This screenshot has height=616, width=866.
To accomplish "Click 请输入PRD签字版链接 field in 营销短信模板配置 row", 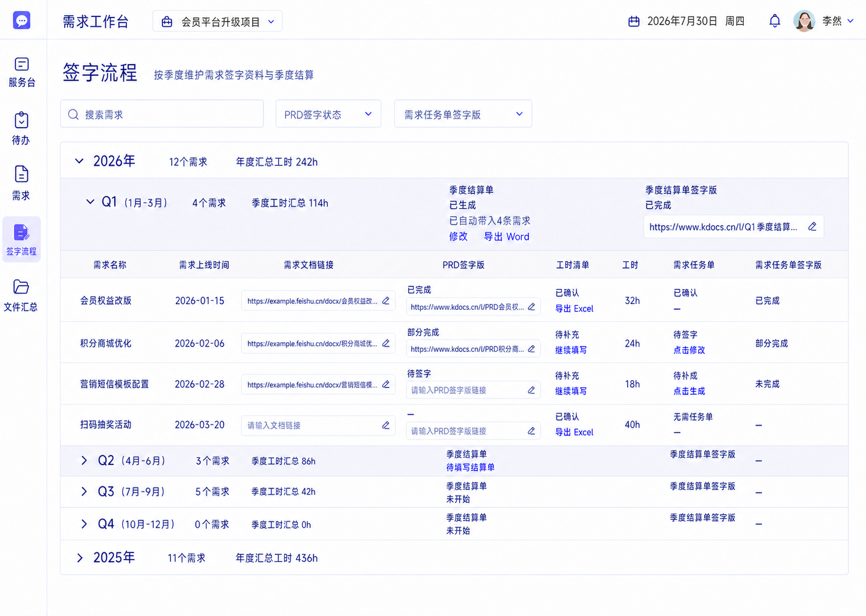I will click(x=473, y=390).
